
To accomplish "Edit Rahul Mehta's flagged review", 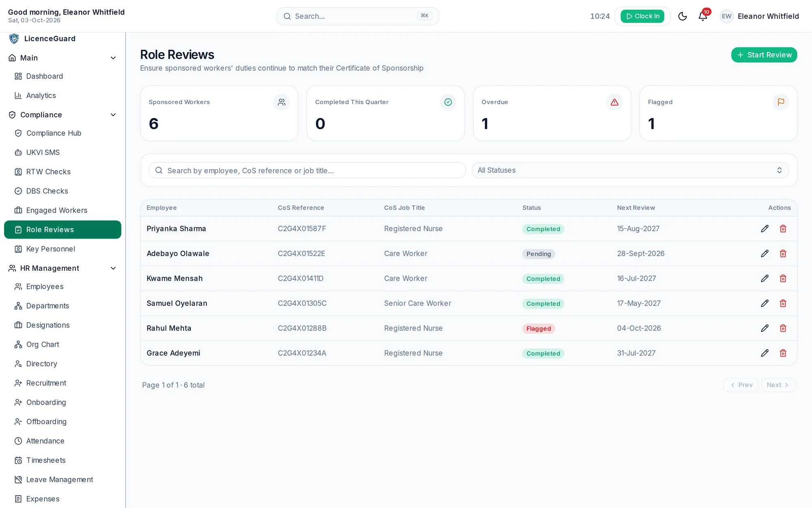I will [x=764, y=328].
